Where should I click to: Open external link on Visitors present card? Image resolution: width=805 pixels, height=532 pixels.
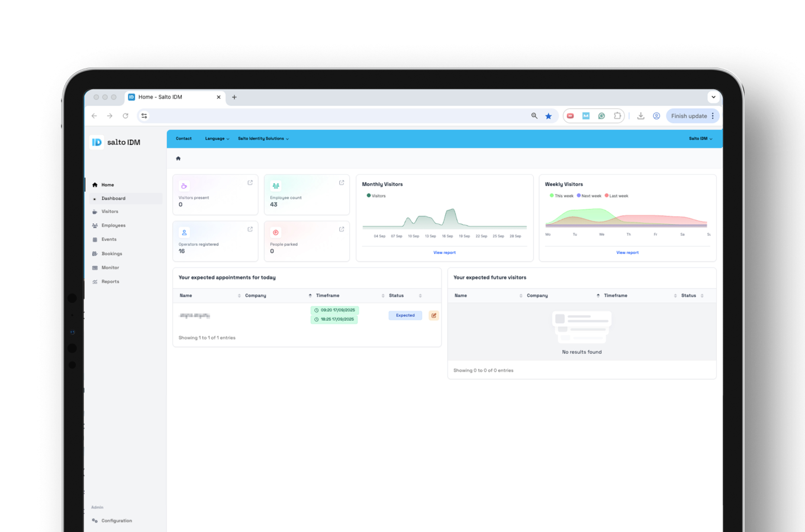tap(250, 183)
